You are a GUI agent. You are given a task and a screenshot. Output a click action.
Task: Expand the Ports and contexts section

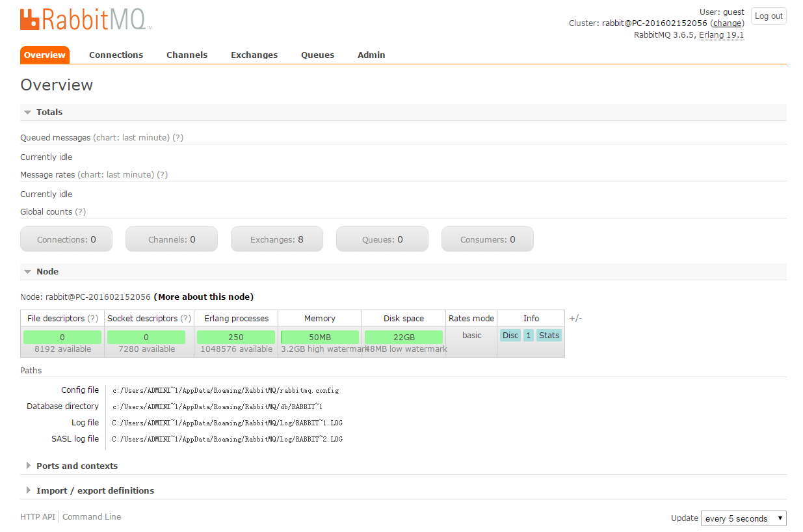click(77, 466)
